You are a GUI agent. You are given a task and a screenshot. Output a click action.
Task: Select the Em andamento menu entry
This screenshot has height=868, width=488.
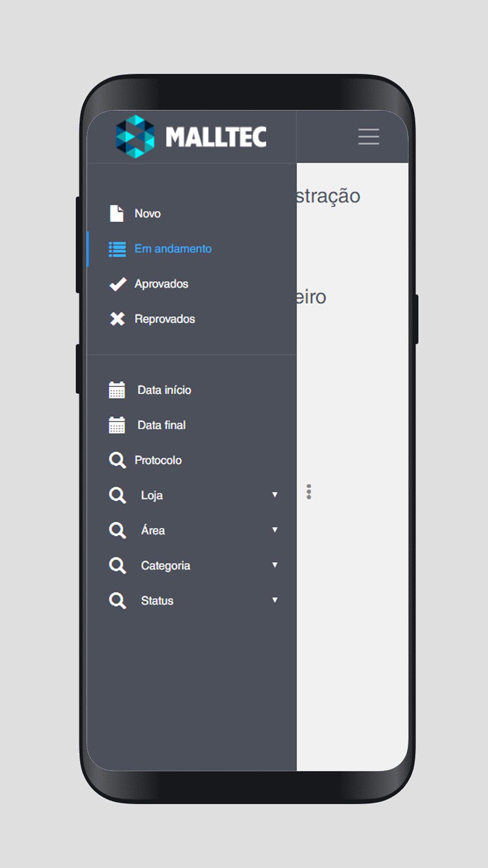[173, 249]
